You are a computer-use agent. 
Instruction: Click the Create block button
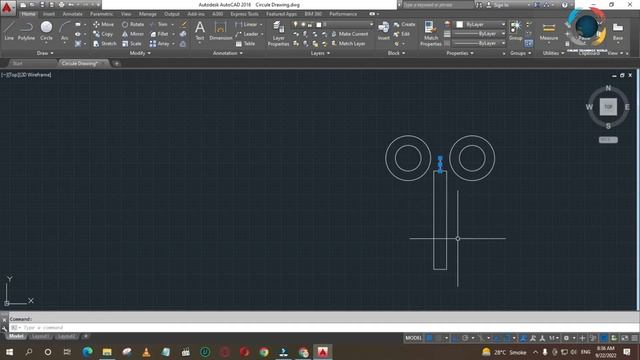point(404,24)
